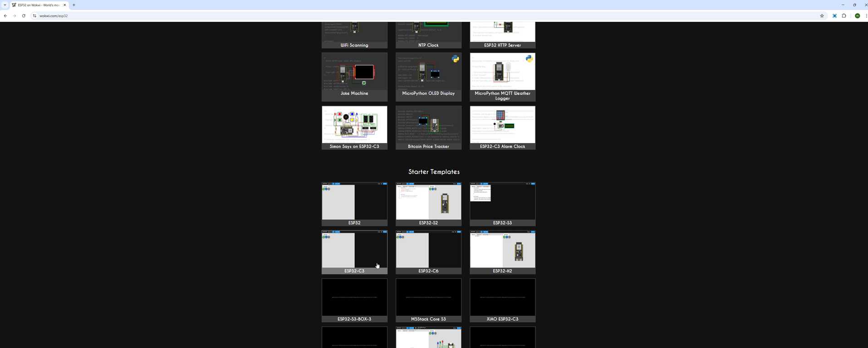The width and height of the screenshot is (868, 348).
Task: Open the NTP Clock project
Action: point(428,35)
